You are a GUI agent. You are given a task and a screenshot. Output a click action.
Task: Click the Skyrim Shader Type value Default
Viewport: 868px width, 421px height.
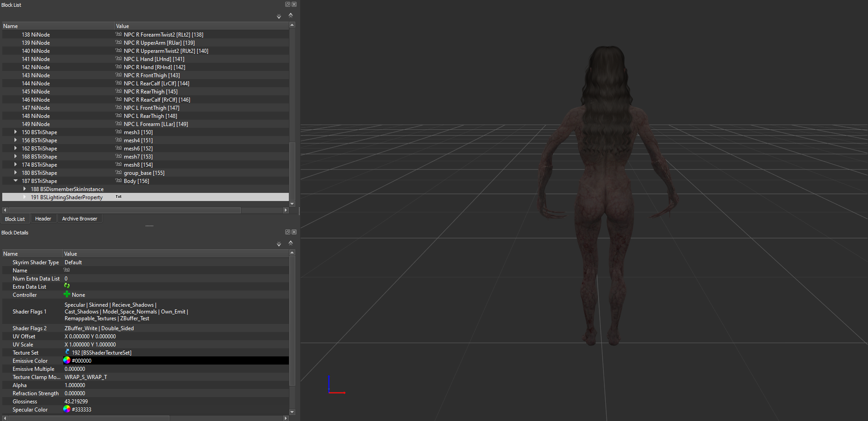pyautogui.click(x=73, y=262)
